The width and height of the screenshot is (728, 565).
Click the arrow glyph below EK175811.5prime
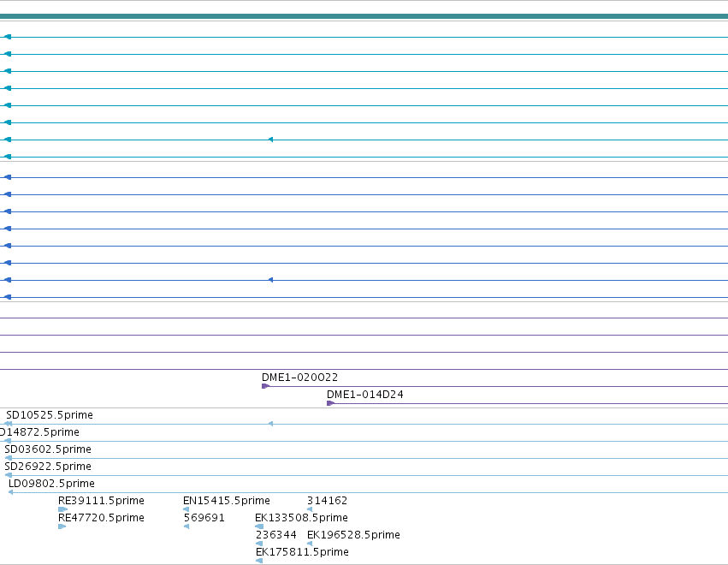[259, 562]
